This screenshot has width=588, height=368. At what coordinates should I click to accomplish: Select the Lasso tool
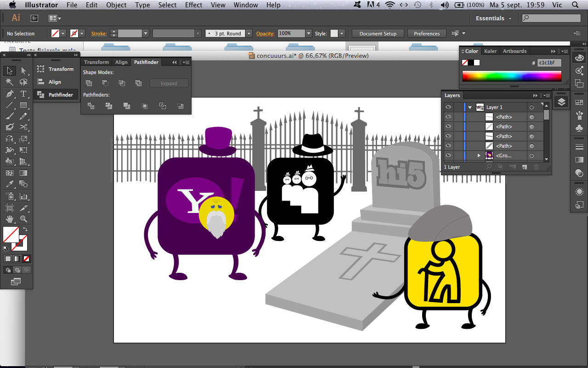[23, 82]
